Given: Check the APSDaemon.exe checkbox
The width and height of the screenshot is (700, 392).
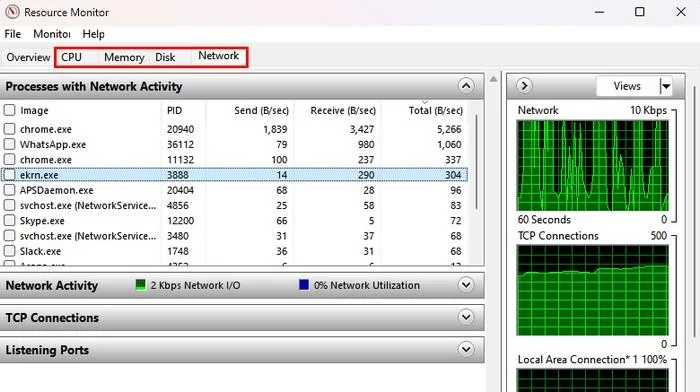Looking at the screenshot, I should [9, 190].
